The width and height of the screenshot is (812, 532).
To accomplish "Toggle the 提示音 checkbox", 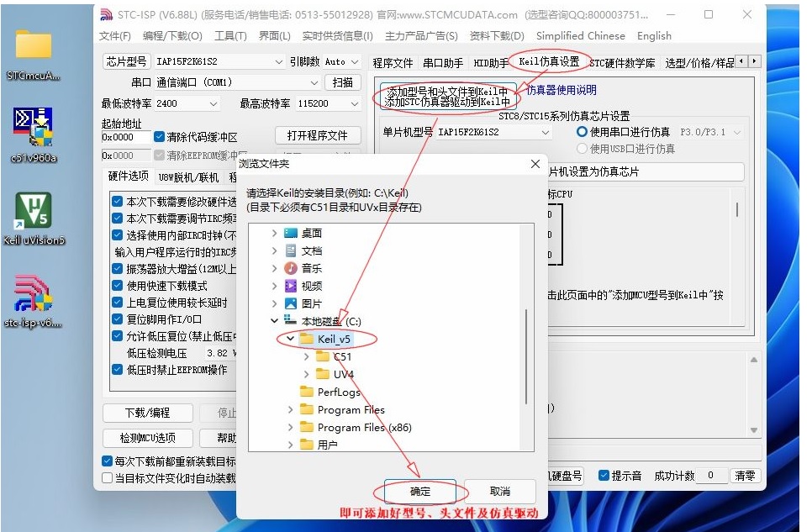I will pos(604,475).
